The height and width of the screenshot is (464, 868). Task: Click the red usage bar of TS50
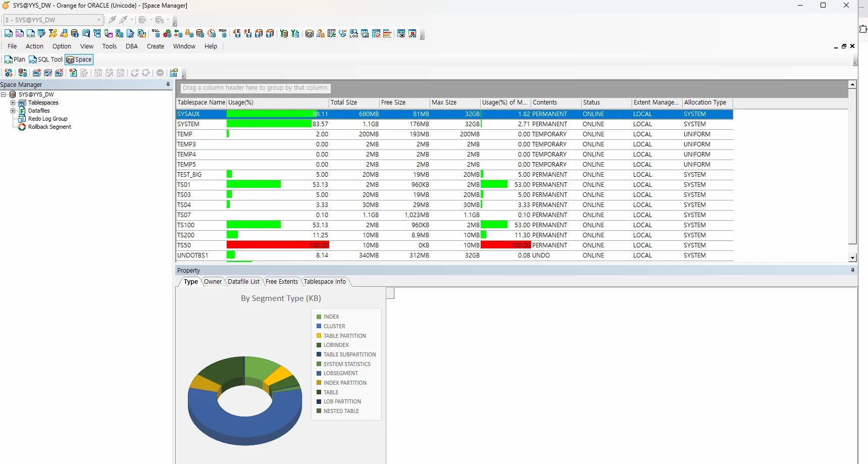point(278,245)
